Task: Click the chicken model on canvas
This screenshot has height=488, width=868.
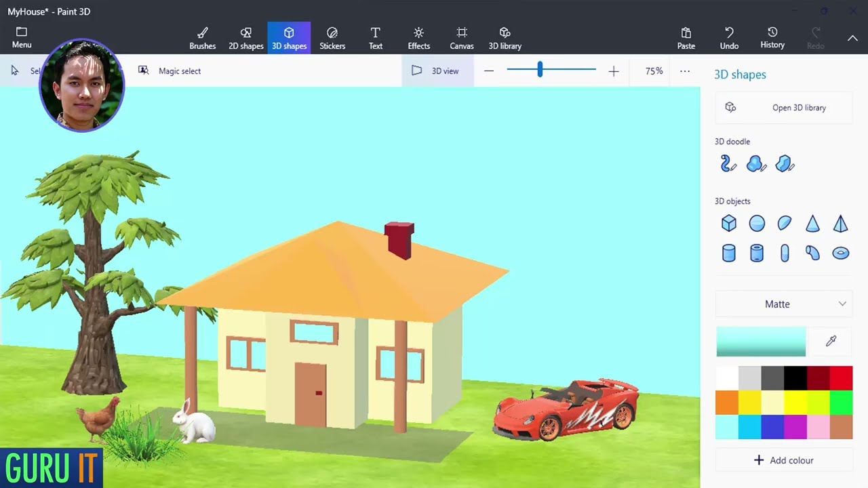Action: [x=98, y=418]
